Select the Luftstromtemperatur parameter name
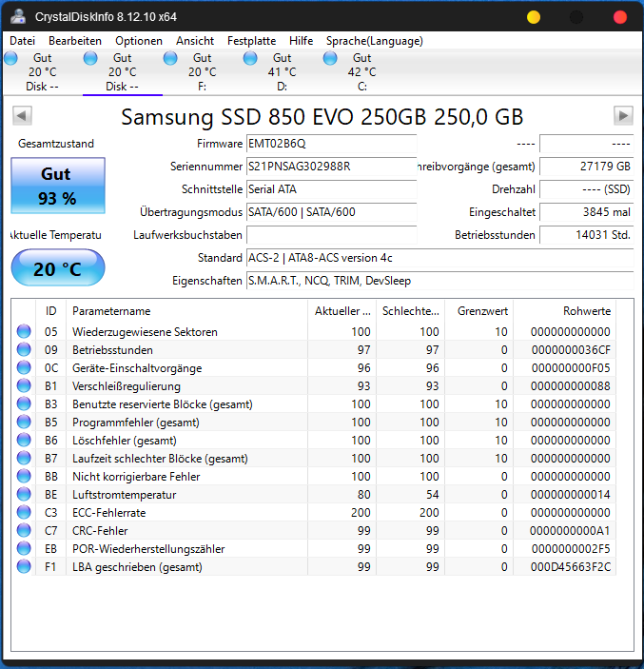 124,495
